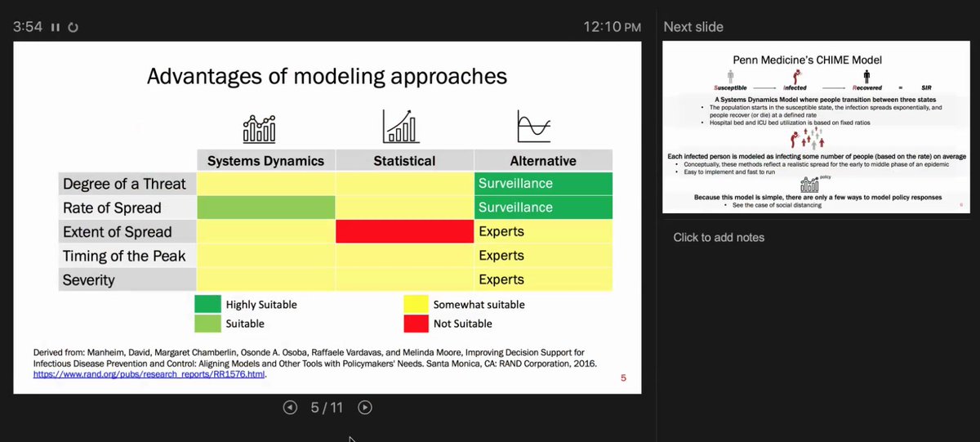
Task: Click the Statistical bar chart icon
Action: click(400, 127)
